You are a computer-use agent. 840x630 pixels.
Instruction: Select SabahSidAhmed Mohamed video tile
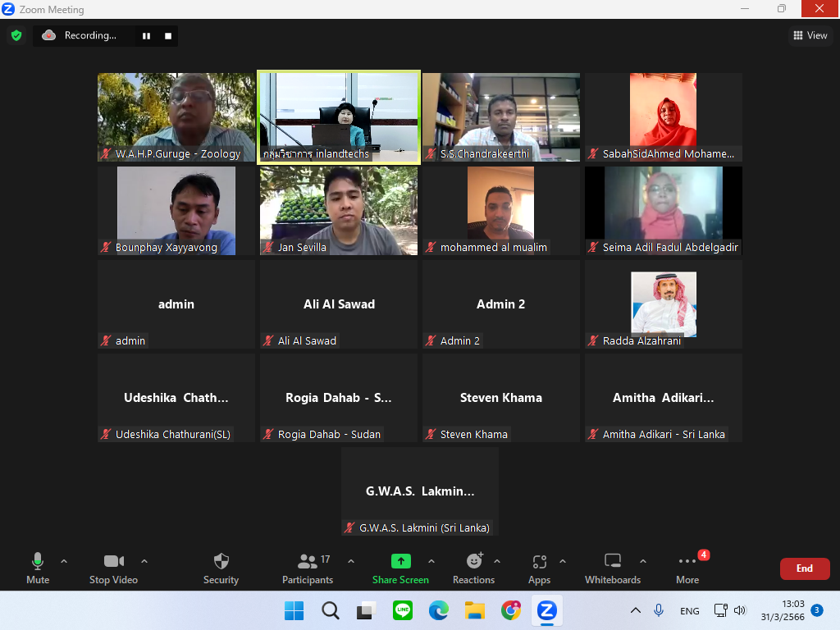click(x=663, y=117)
